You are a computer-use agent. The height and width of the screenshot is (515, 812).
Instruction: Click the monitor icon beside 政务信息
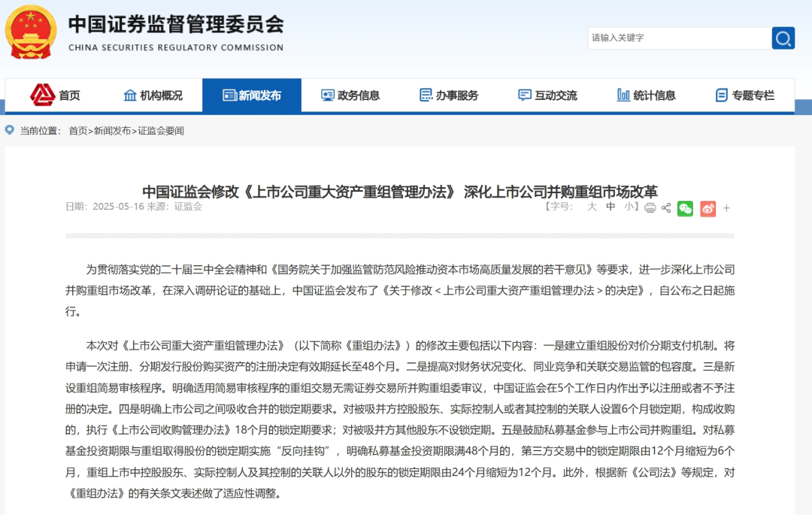tap(328, 95)
